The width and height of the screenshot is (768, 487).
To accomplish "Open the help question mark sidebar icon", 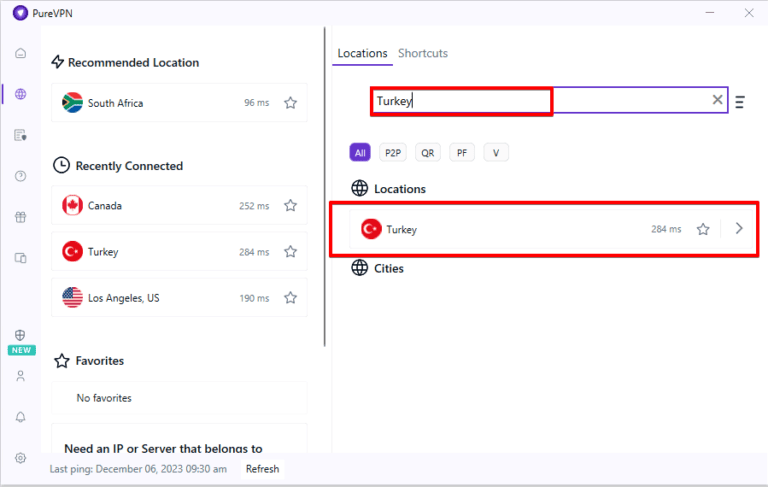I will click(x=20, y=176).
